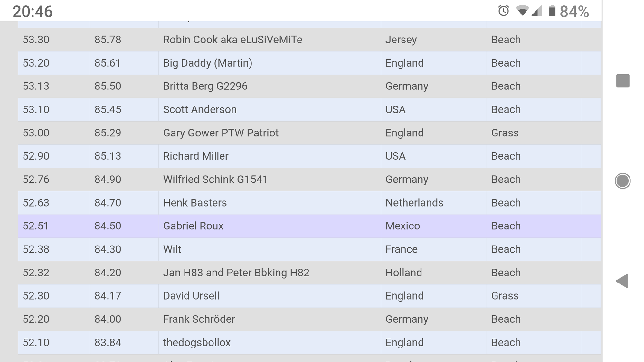The width and height of the screenshot is (644, 362).
Task: Select the Britta Berg G2296 name cell
Action: (270, 86)
